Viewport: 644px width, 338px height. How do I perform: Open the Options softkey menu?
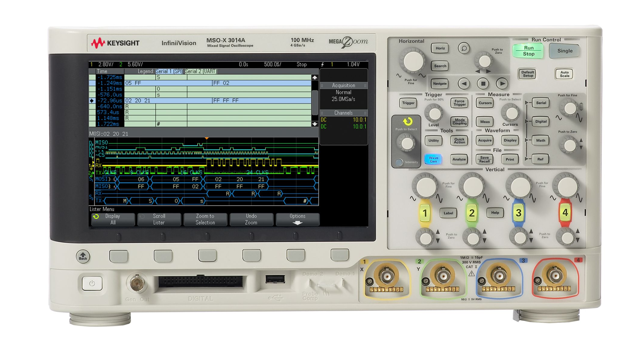297,220
